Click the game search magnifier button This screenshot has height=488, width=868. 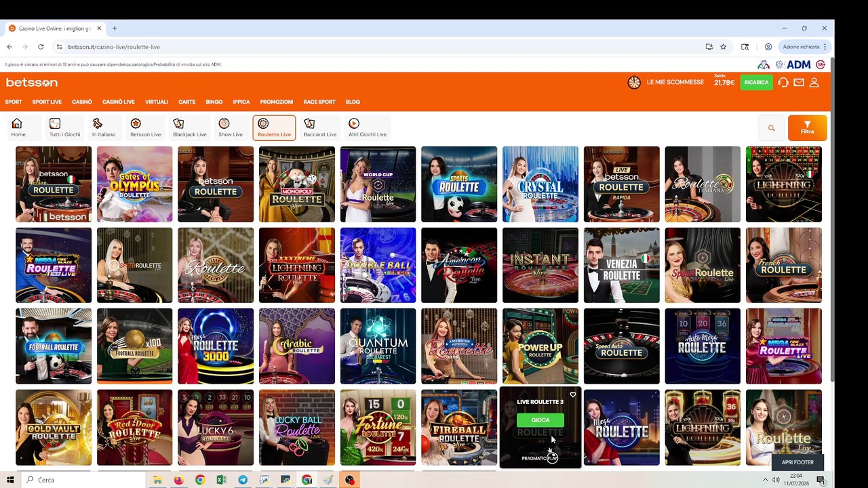click(x=771, y=128)
